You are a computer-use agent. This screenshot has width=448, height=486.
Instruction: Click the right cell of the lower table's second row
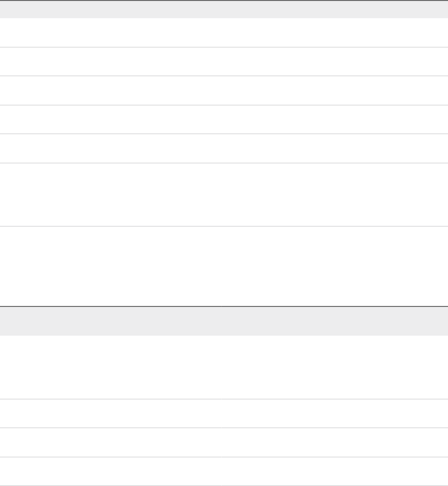[x=335, y=414]
